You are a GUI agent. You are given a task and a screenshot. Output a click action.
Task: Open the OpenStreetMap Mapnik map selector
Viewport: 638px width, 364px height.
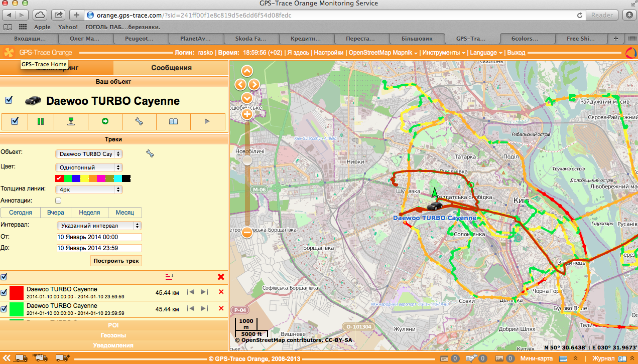pos(384,53)
